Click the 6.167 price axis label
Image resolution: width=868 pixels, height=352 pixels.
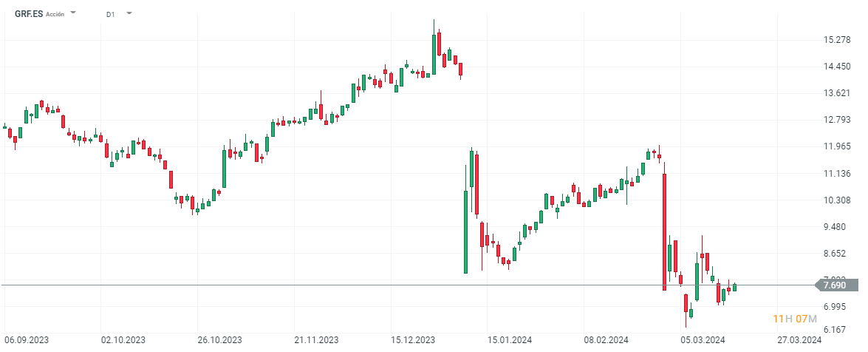click(839, 331)
